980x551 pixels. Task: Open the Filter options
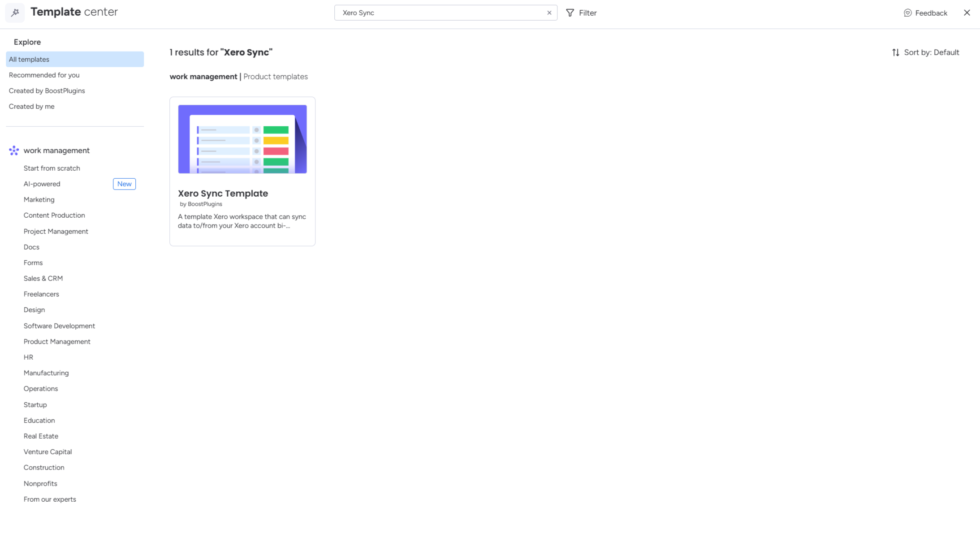coord(581,13)
